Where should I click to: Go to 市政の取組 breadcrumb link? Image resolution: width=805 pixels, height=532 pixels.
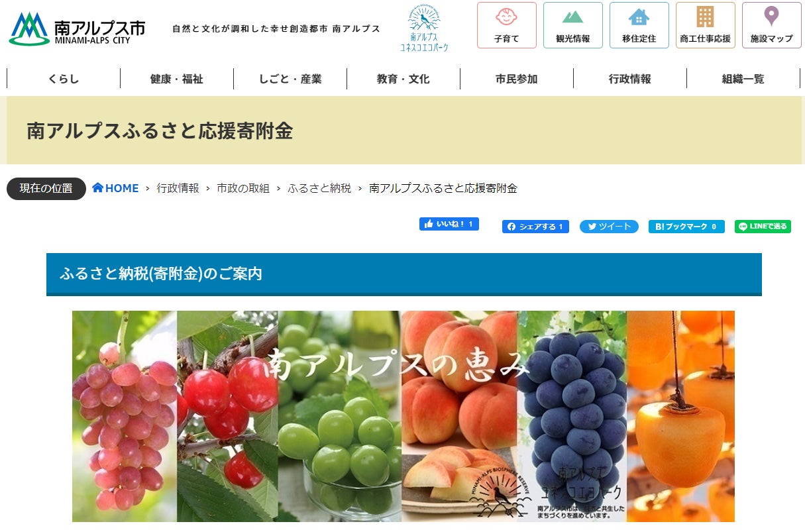point(243,188)
